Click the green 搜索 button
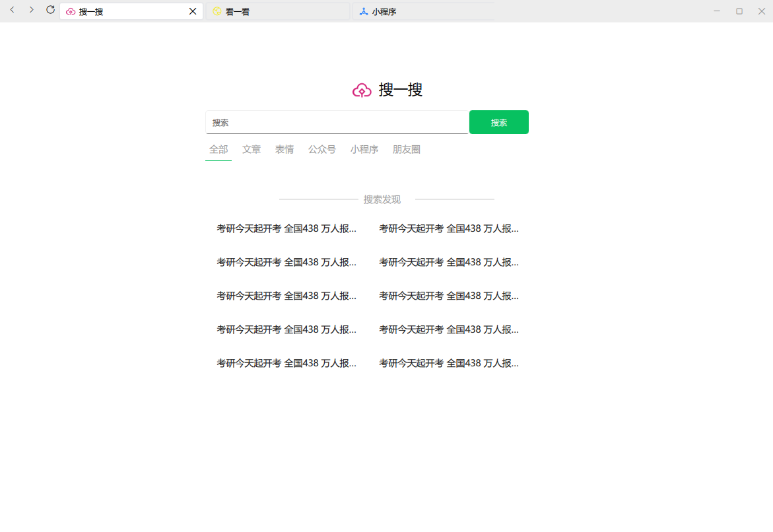773x532 pixels. [499, 122]
